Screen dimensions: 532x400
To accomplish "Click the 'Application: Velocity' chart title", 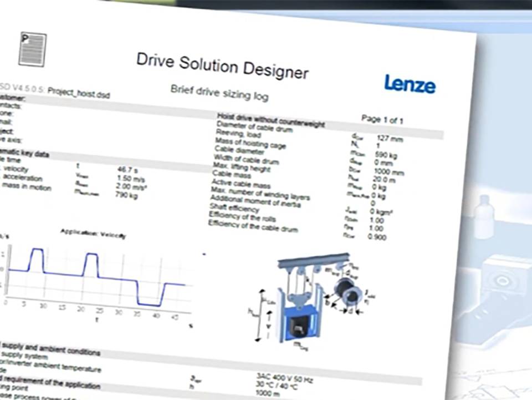I will 93,234.
